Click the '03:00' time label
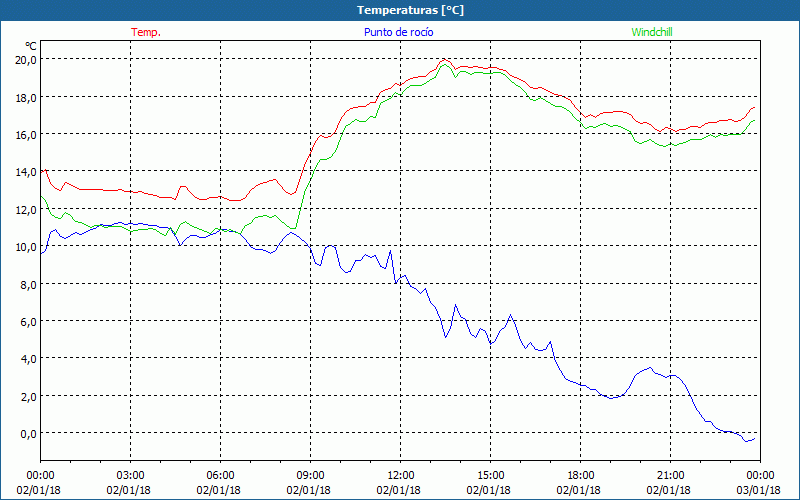 (x=130, y=476)
